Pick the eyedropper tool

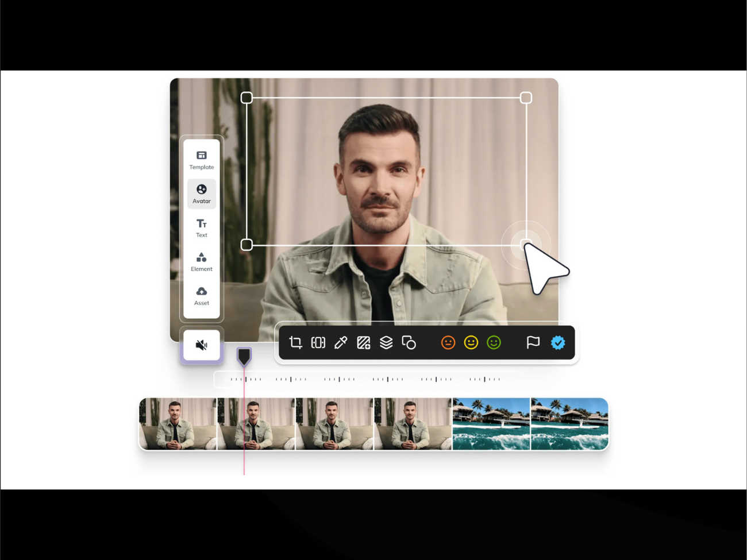coord(341,343)
